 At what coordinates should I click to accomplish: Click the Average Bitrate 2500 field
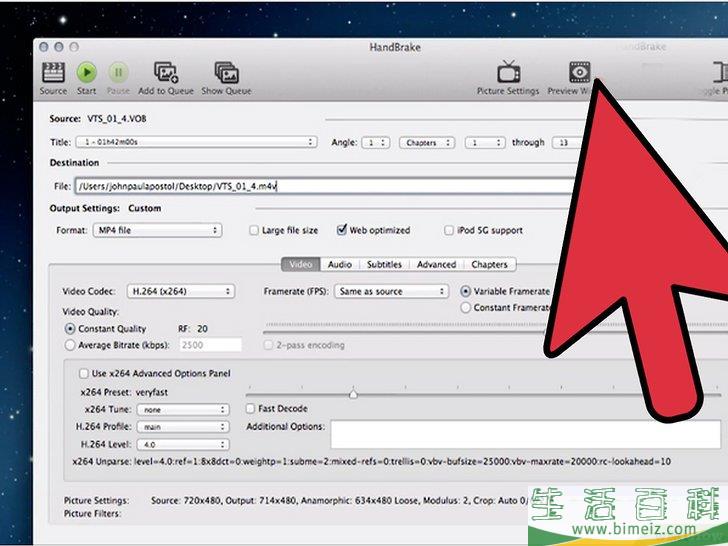[210, 345]
